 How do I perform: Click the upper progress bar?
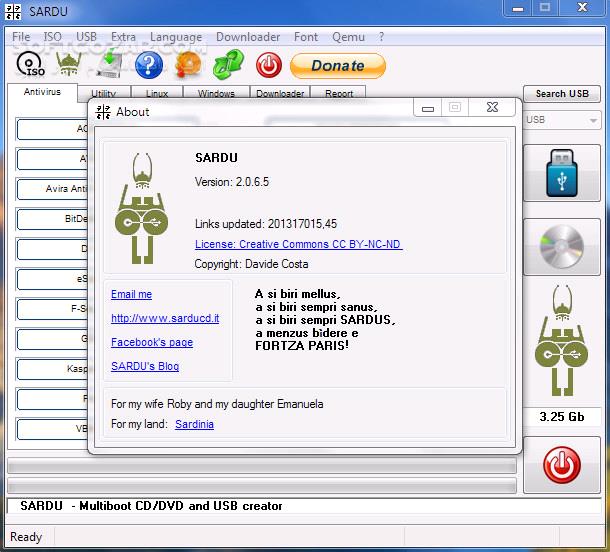262,465
